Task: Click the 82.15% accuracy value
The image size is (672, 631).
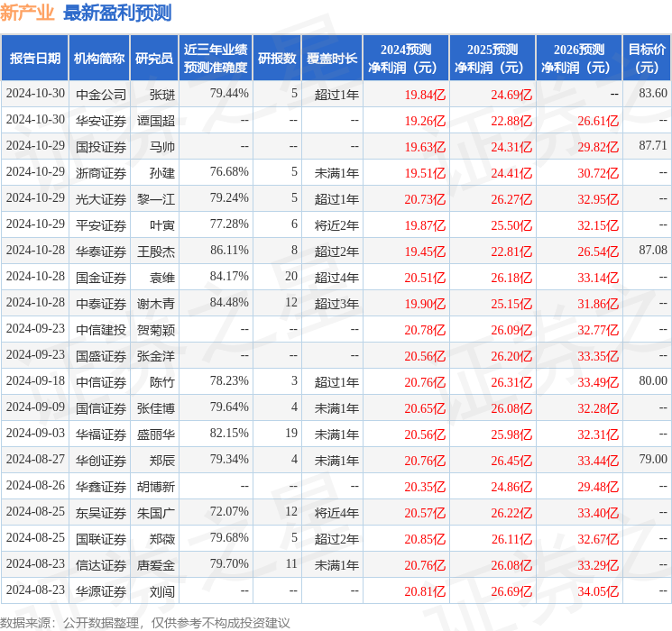Action: (229, 433)
